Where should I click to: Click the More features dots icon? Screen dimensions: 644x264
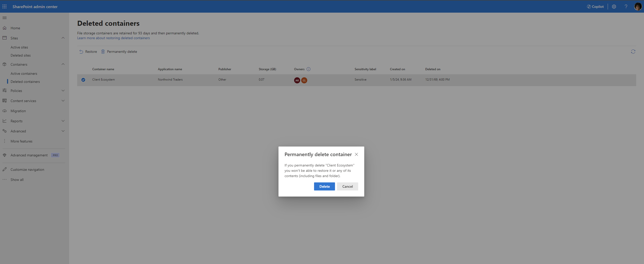[5, 141]
